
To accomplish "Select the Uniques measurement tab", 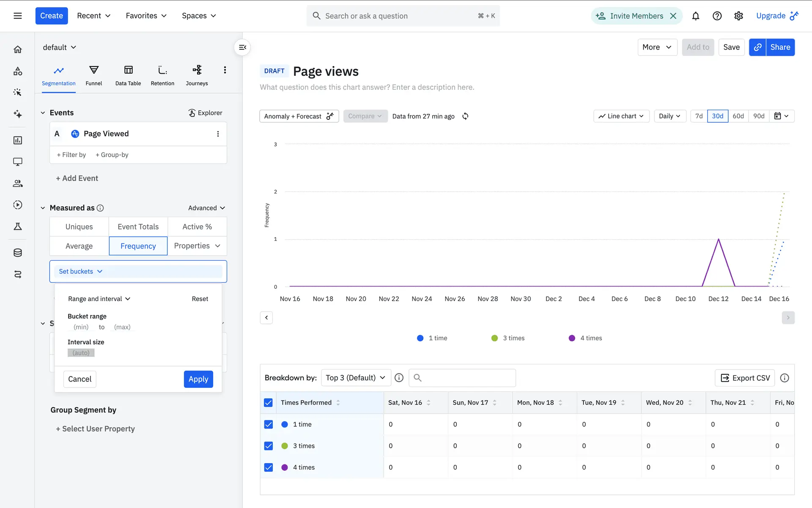I will (x=79, y=227).
